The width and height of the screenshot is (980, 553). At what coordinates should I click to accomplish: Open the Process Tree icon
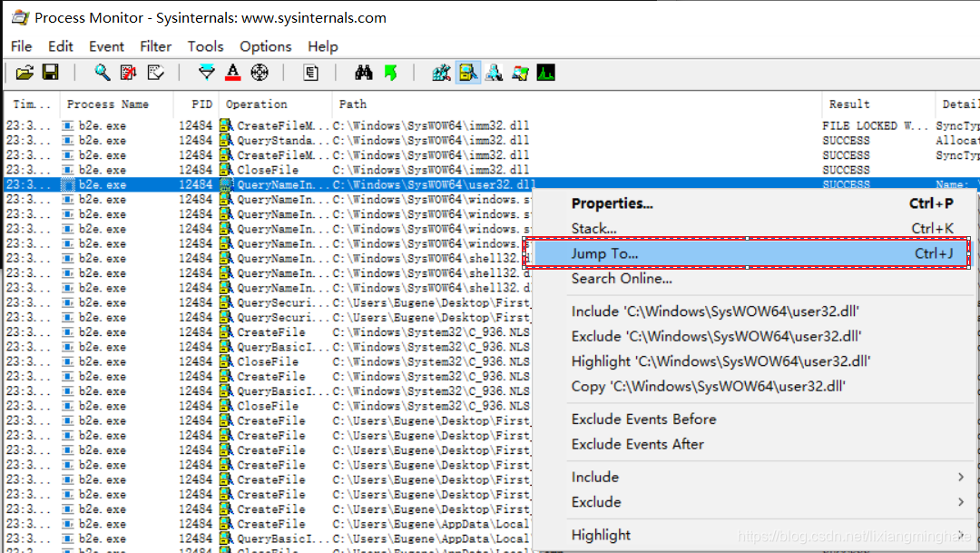pyautogui.click(x=310, y=73)
